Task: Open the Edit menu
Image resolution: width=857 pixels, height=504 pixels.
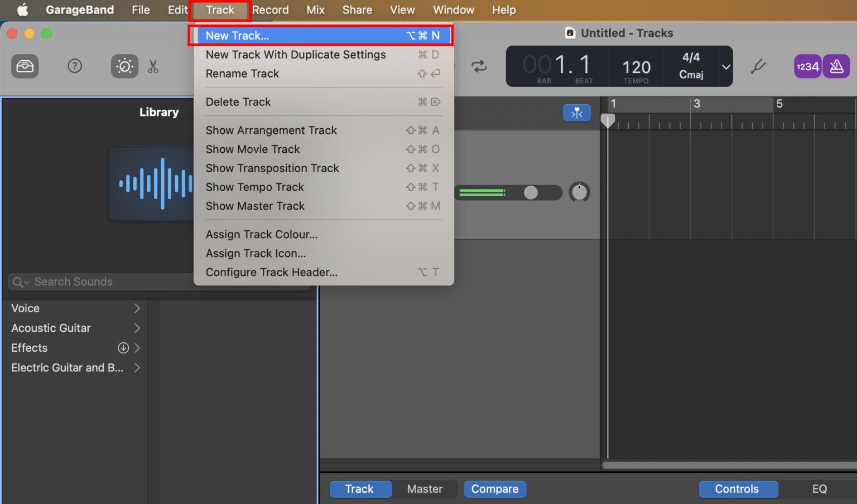Action: [177, 9]
